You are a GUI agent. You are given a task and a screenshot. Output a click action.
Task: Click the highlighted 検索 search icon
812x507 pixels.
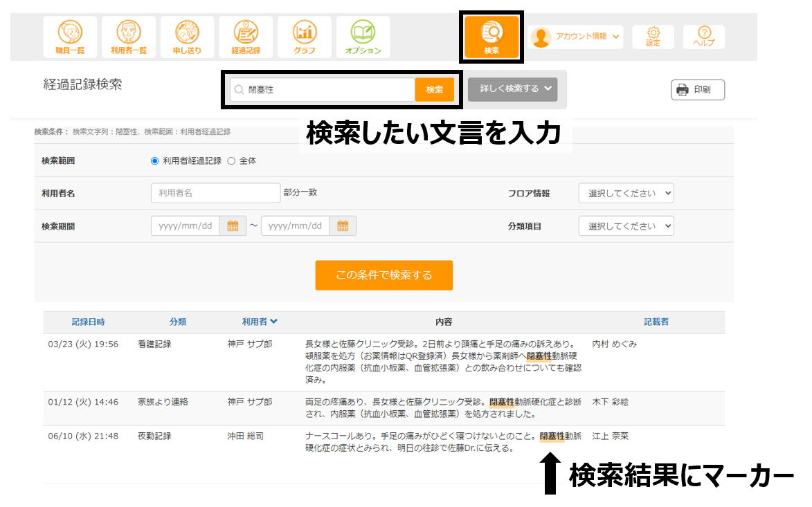pyautogui.click(x=491, y=37)
